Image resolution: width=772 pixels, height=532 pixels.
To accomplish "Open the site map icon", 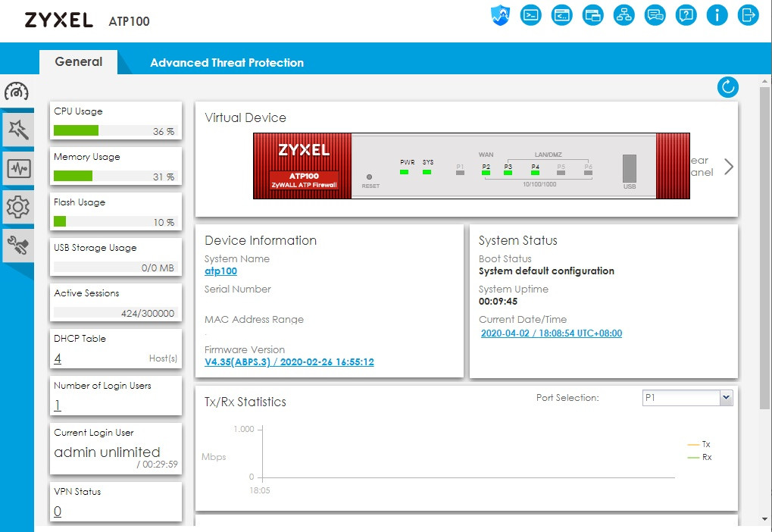I will (x=624, y=15).
